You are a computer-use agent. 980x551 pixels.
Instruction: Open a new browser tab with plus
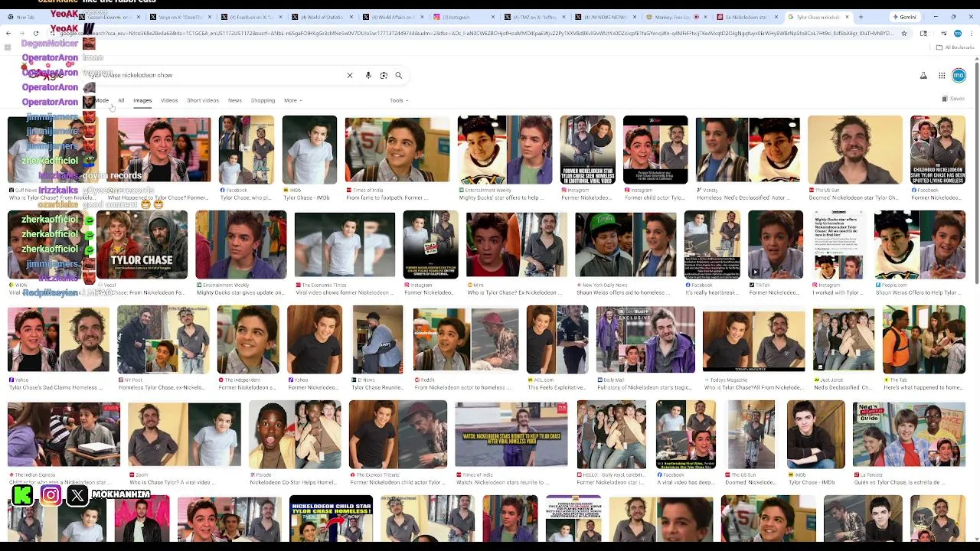click(861, 17)
